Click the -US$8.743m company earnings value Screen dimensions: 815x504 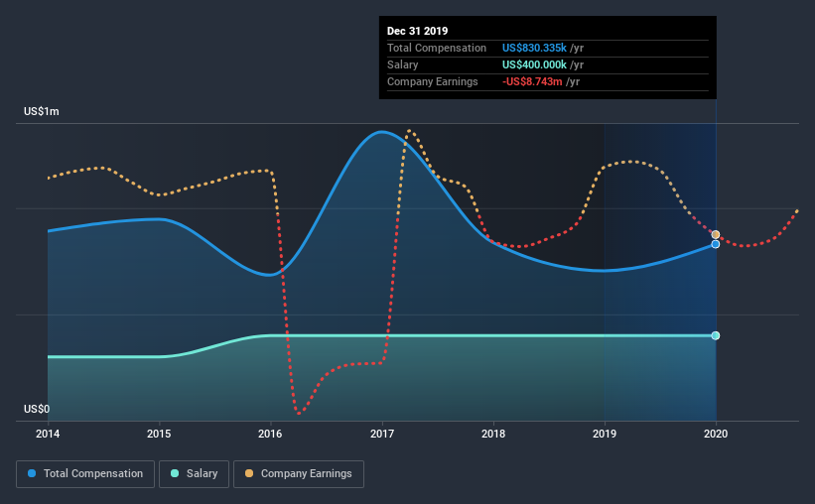(x=532, y=81)
